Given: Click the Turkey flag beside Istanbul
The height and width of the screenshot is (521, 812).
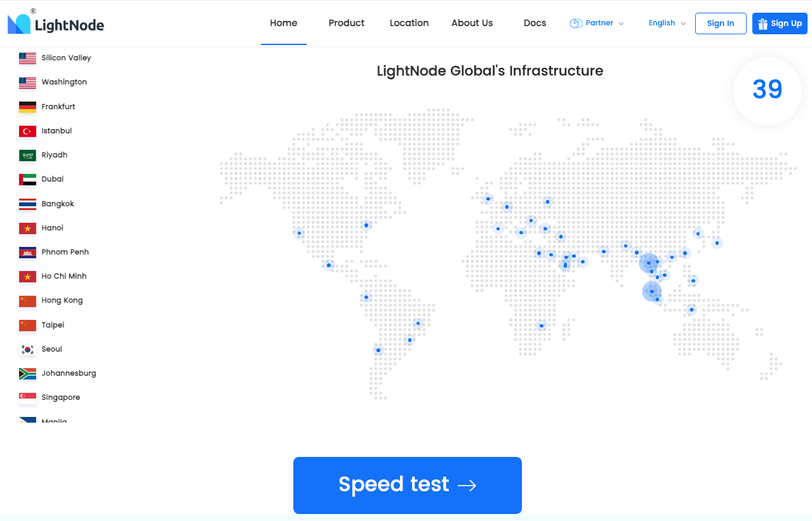Looking at the screenshot, I should coord(26,130).
